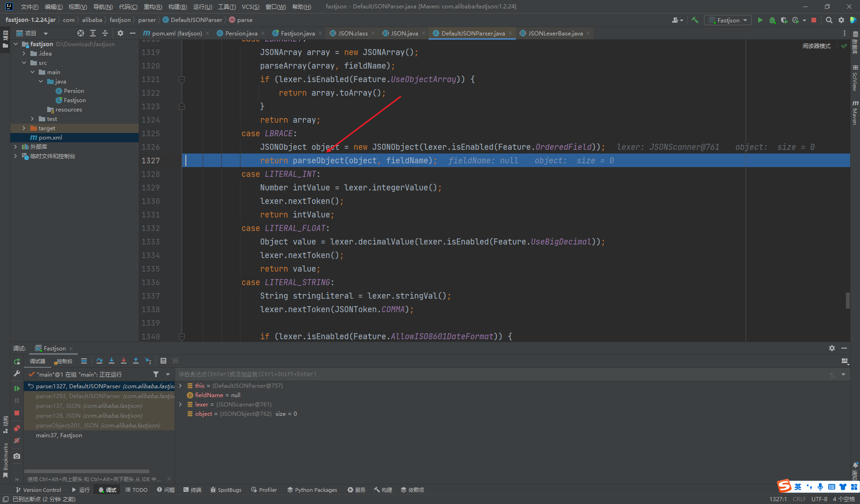Screen dimensions: 860x504
Task: View breakpoints red circles icon
Action: point(17,428)
